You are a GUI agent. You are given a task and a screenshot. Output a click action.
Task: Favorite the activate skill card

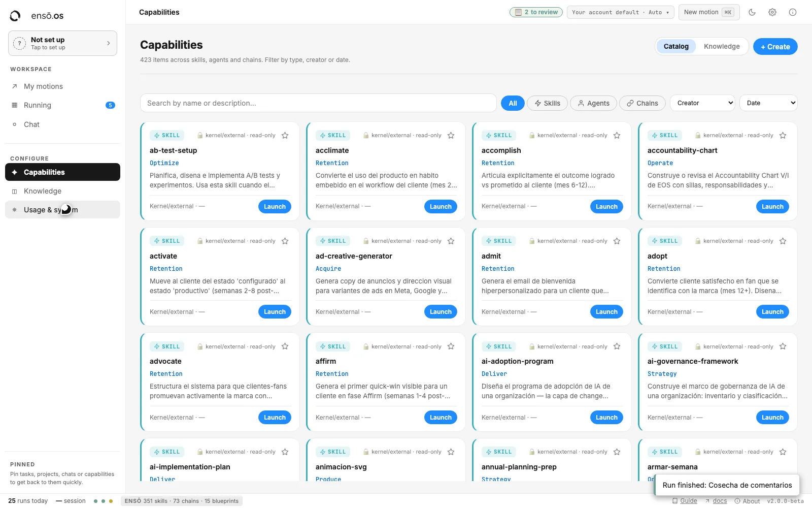[285, 241]
